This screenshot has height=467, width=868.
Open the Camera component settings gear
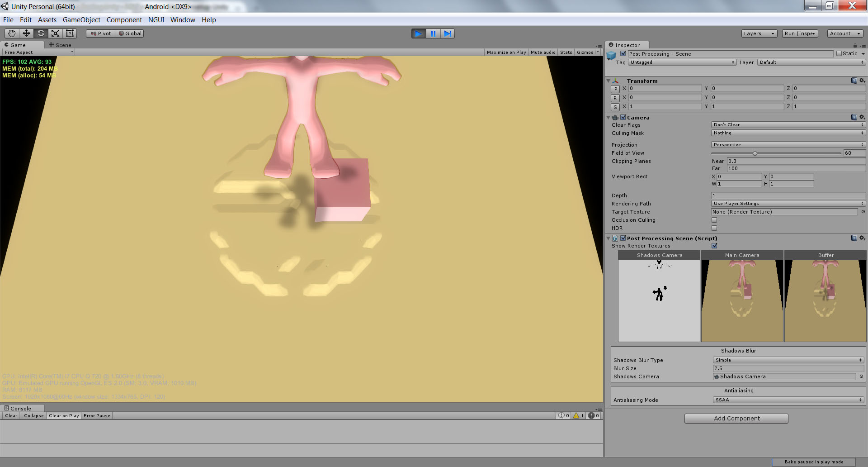[x=862, y=117]
